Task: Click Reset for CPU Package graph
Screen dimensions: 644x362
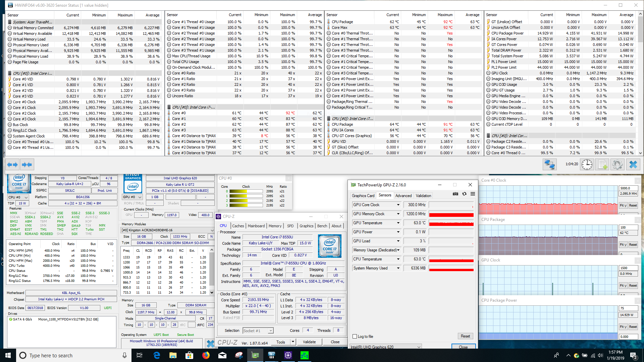Action: [633, 245]
